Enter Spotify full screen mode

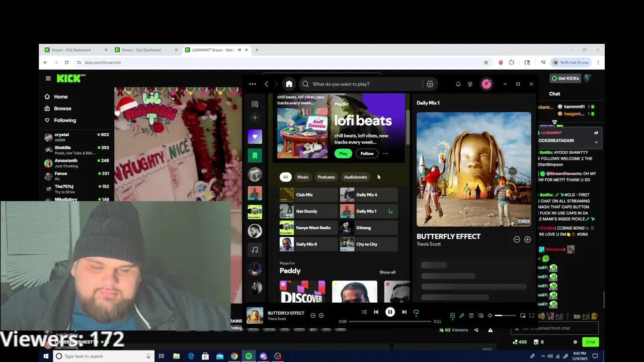(532, 316)
